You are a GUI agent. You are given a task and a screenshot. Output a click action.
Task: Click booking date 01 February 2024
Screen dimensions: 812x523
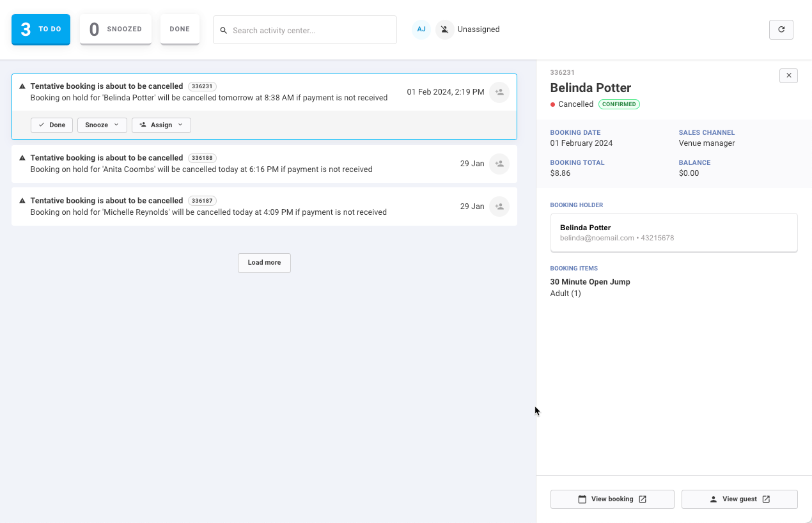click(x=581, y=143)
